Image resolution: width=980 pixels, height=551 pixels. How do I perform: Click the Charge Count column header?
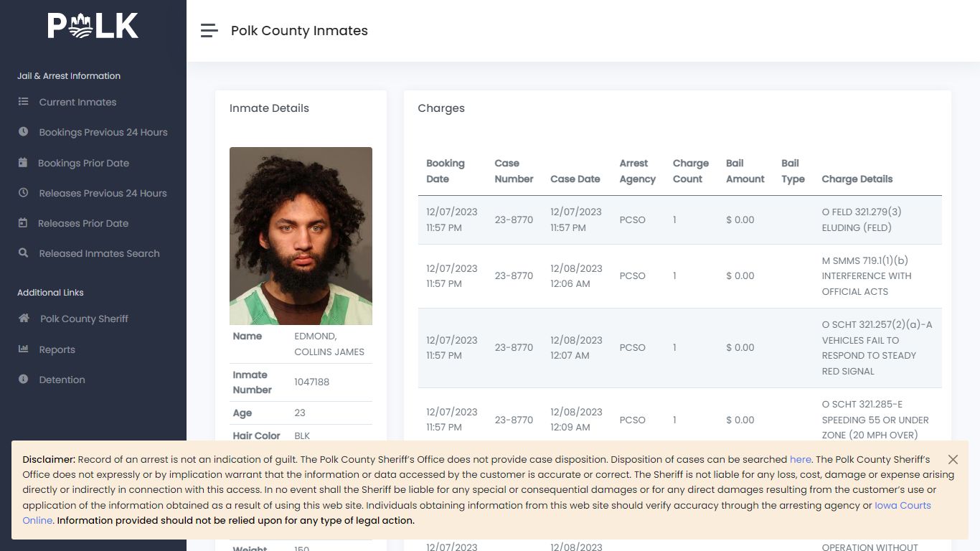[x=691, y=171]
